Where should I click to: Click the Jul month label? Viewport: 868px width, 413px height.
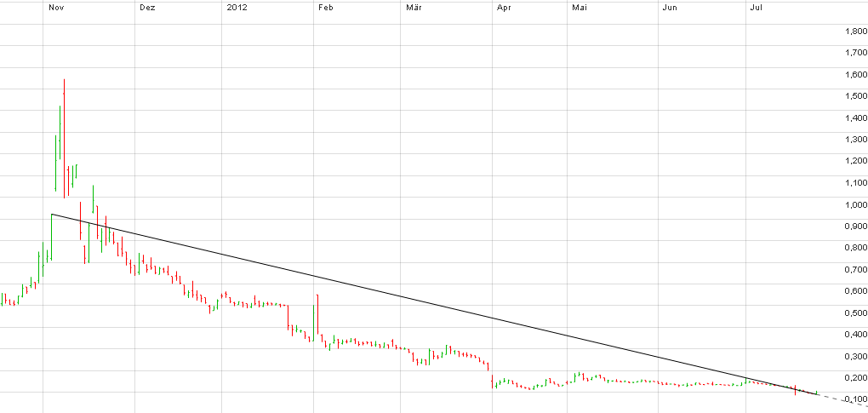click(757, 8)
